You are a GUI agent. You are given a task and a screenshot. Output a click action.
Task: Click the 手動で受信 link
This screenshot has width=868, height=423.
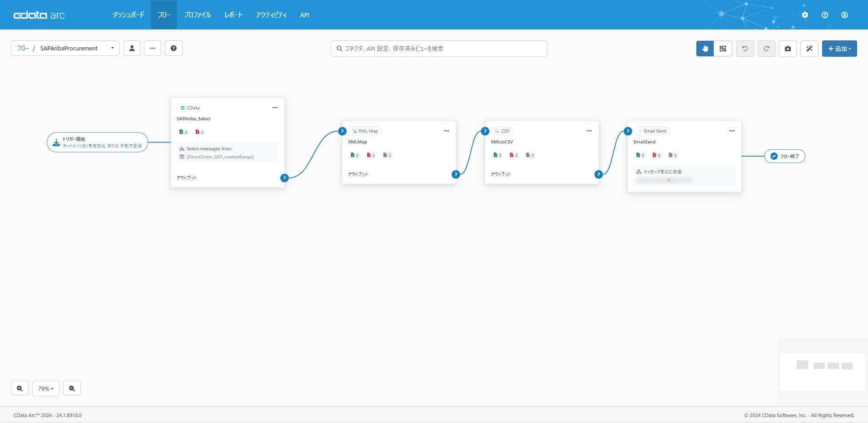click(131, 146)
